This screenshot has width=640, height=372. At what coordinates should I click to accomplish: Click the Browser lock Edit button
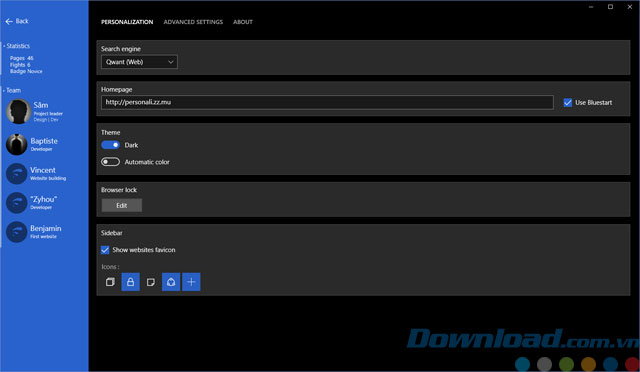click(x=122, y=205)
